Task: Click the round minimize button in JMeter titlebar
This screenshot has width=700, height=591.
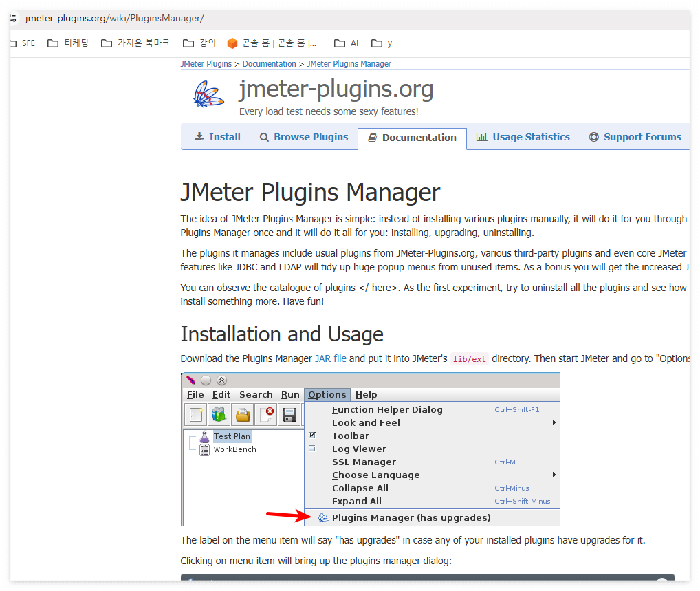Action: pyautogui.click(x=206, y=380)
